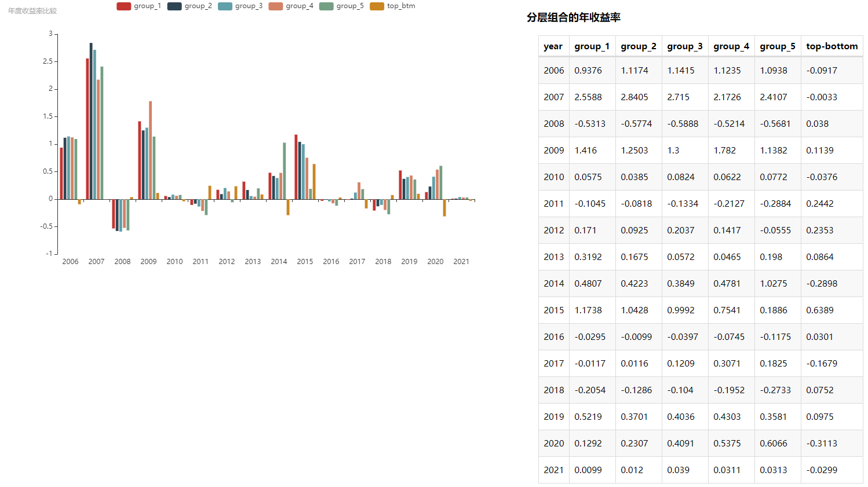
Task: Click the top-bottom column header
Action: 831,46
